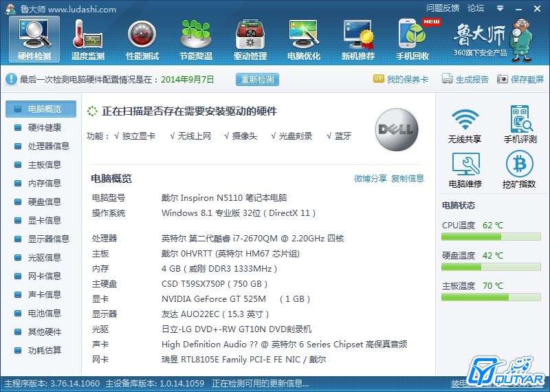Click 瑞昱 RTL8105E network card text

click(x=244, y=360)
